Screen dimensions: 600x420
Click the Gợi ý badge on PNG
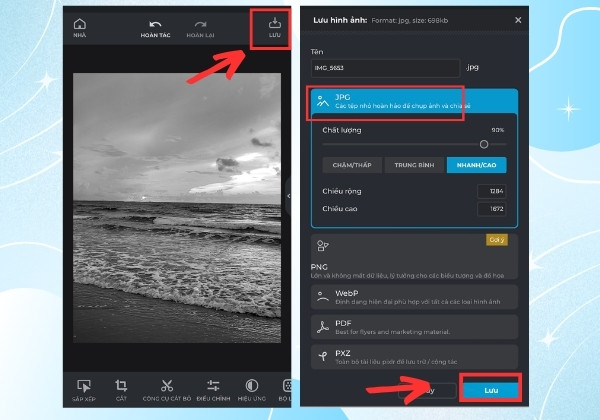(x=497, y=240)
